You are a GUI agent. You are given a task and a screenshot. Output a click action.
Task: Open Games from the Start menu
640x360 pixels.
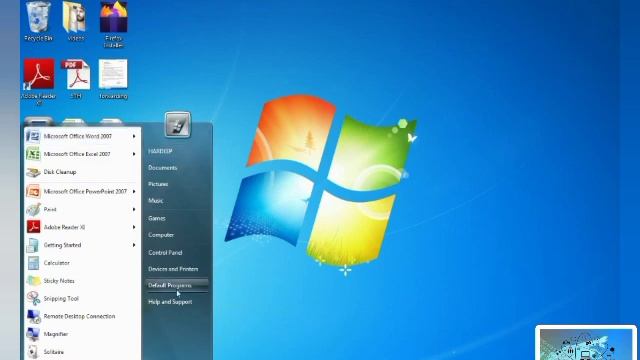157,218
